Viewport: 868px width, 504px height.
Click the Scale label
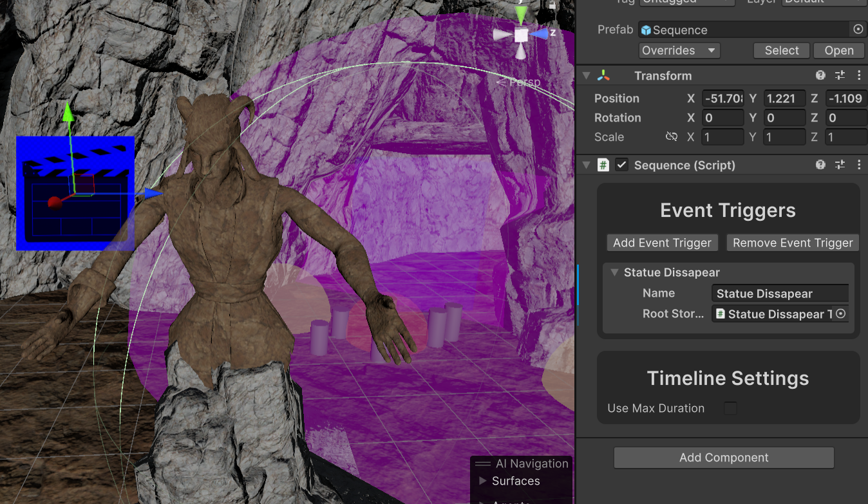coord(609,137)
